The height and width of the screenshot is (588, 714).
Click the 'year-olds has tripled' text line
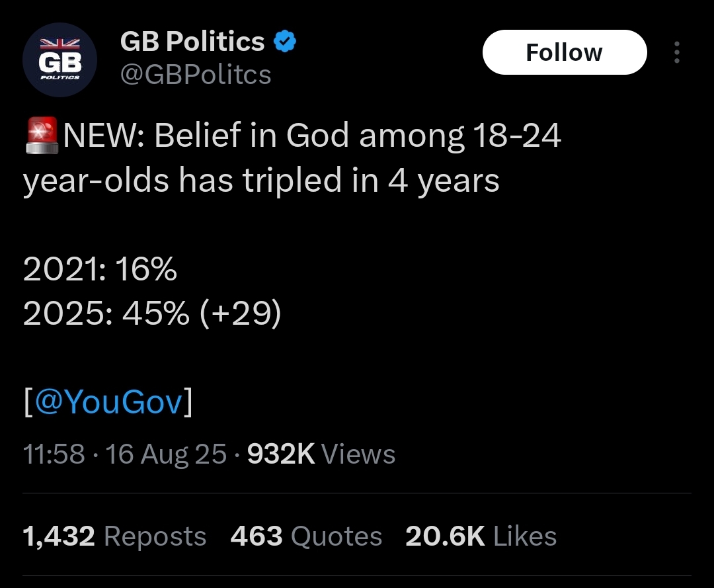click(261, 181)
